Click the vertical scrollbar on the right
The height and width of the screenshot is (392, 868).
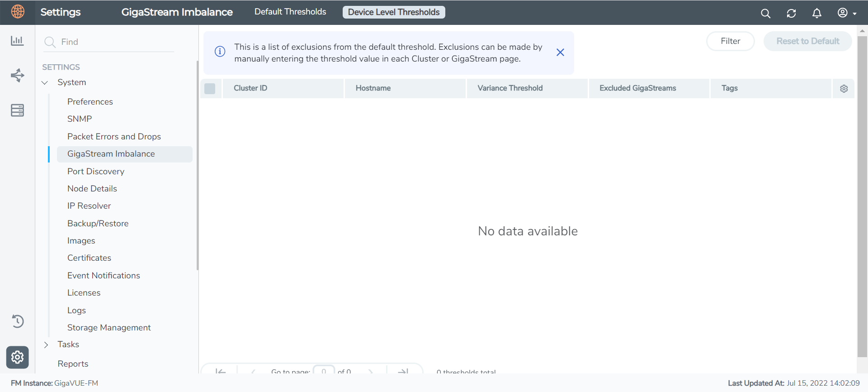pyautogui.click(x=862, y=195)
